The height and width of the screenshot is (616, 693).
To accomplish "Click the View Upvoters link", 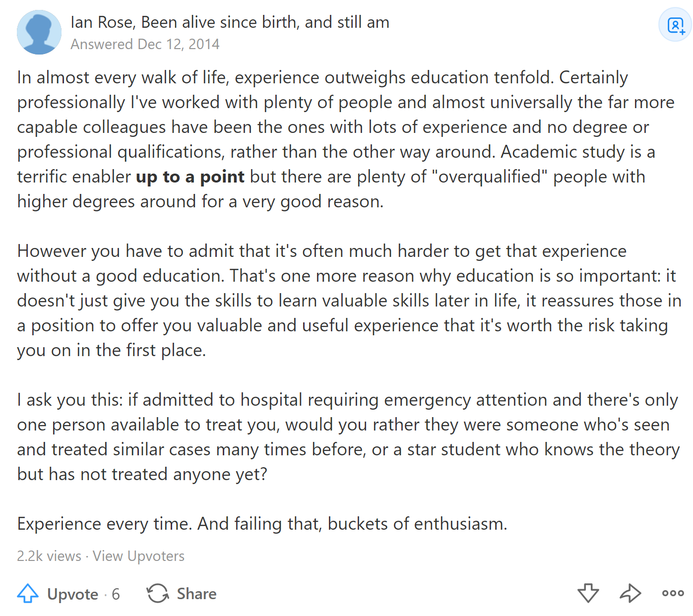I will coord(138,556).
